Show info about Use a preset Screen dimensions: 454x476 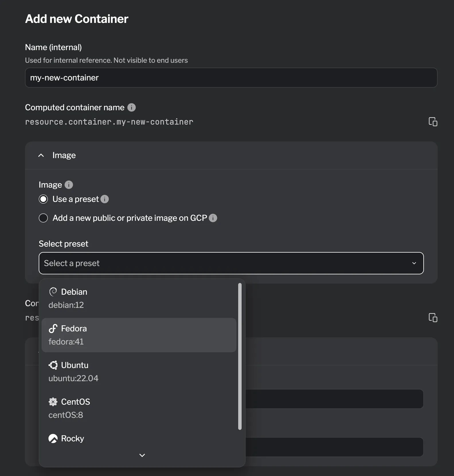click(105, 199)
